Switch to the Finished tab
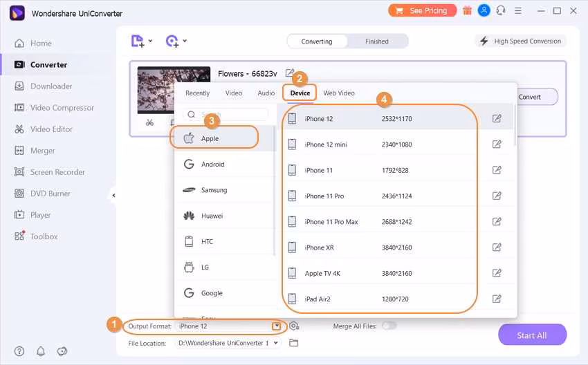 coord(377,41)
